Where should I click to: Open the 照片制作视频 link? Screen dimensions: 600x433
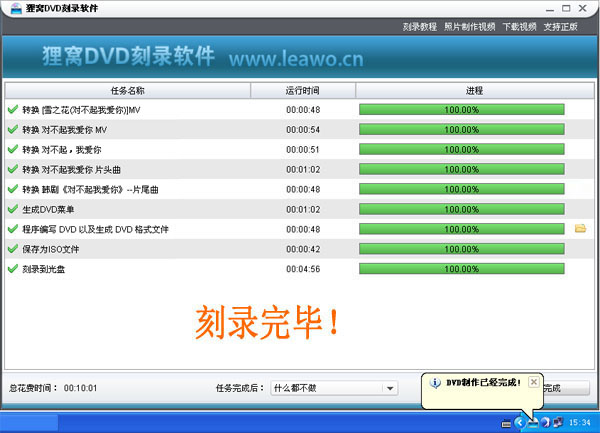click(470, 27)
